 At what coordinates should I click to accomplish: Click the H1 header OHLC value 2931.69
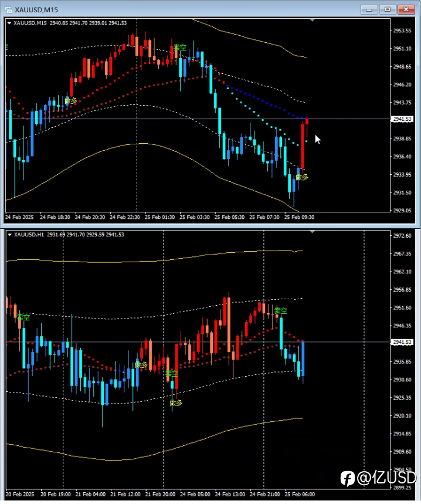(x=56, y=235)
